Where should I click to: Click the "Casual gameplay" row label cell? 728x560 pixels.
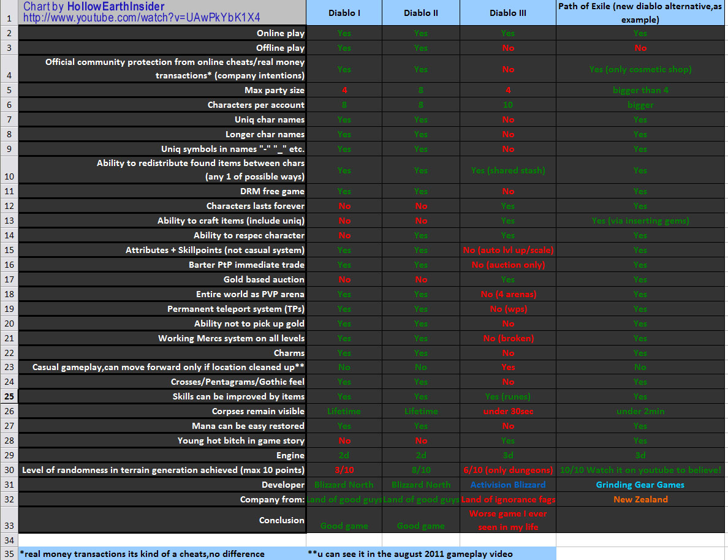[x=162, y=367]
